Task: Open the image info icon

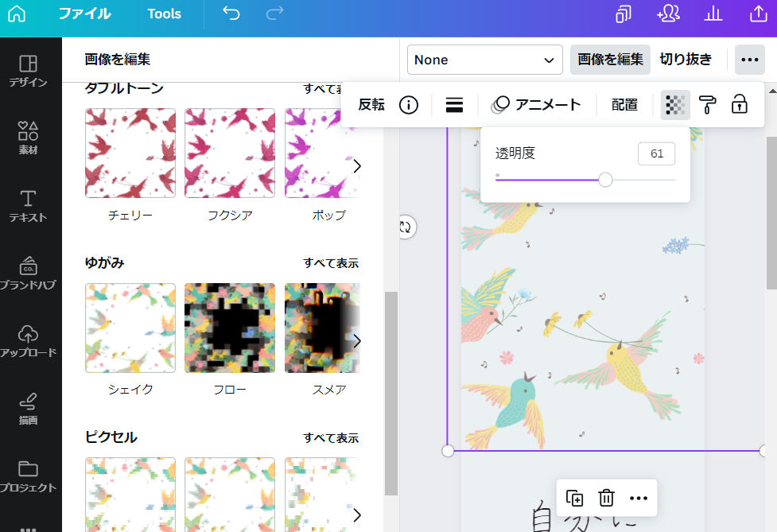Action: coord(409,104)
